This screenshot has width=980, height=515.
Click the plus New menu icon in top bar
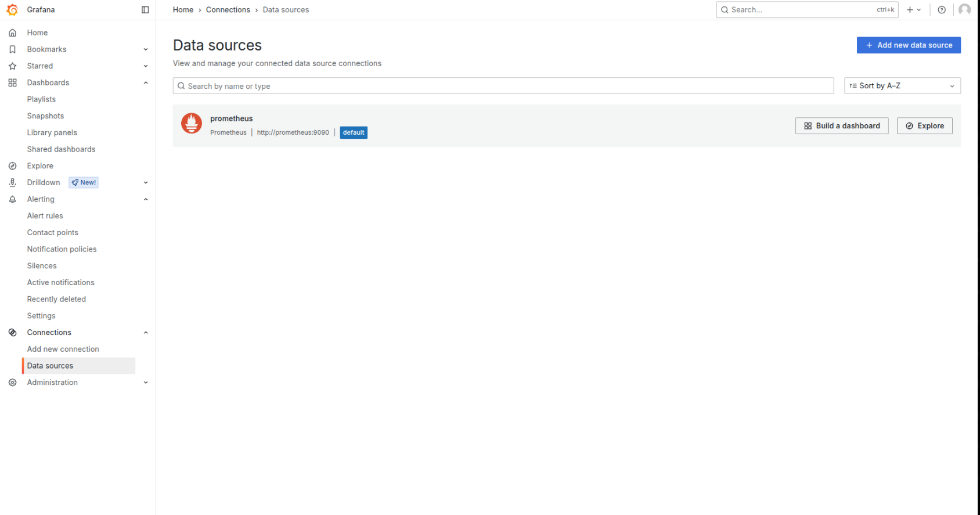click(x=914, y=10)
